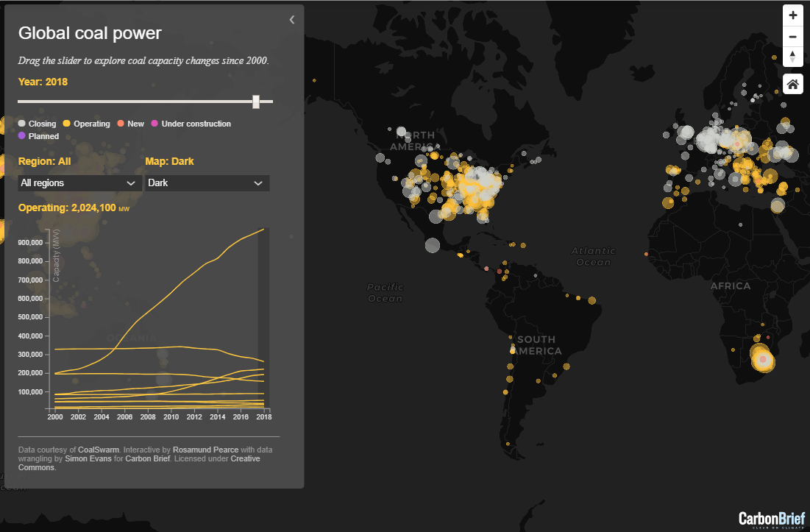The width and height of the screenshot is (810, 532).
Task: Click the large plant bubble in South Africa
Action: [762, 359]
